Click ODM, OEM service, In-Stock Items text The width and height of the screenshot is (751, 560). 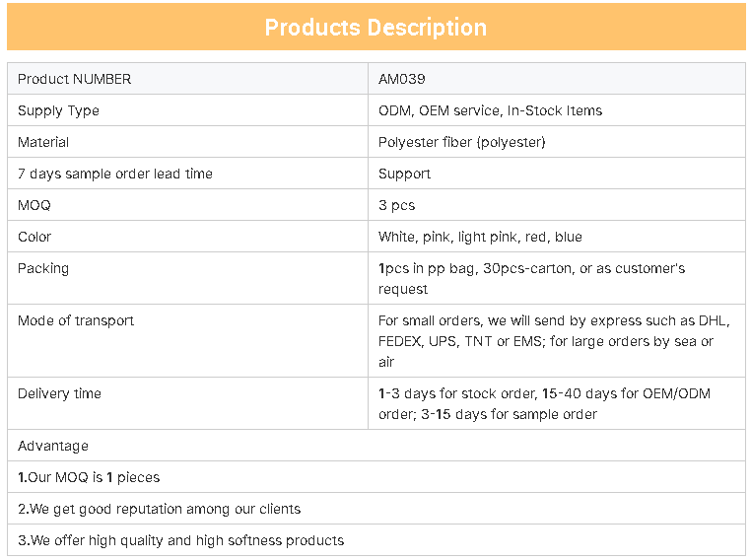(x=490, y=110)
